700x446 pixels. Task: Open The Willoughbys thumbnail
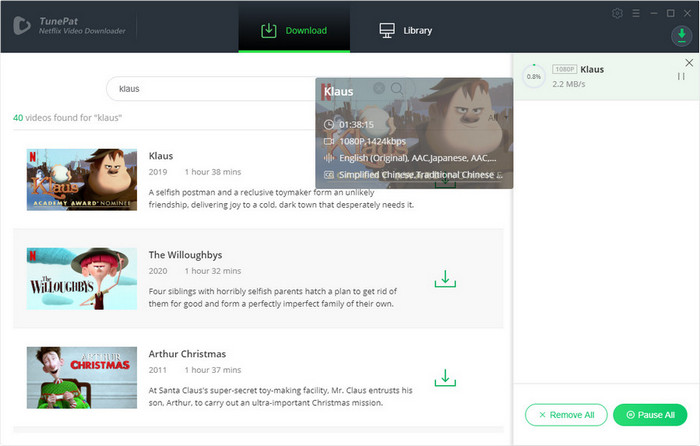tap(81, 278)
